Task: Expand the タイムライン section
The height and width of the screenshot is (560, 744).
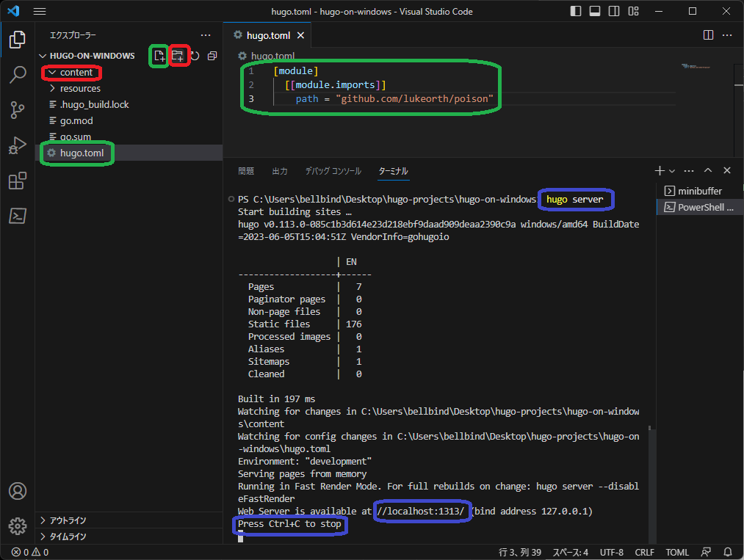Action: tap(68, 537)
